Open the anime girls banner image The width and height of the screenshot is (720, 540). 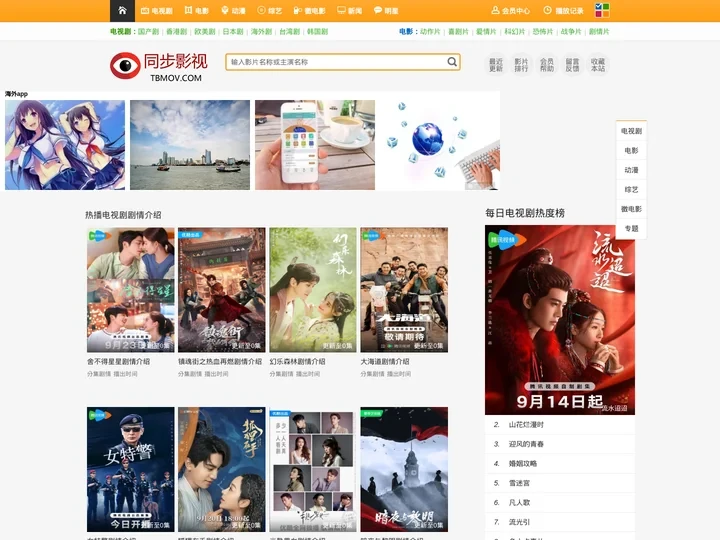coord(65,145)
